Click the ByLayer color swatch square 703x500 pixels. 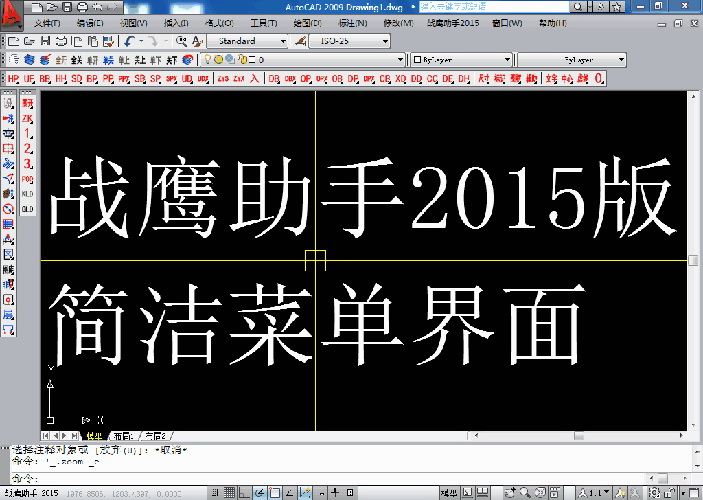click(417, 60)
